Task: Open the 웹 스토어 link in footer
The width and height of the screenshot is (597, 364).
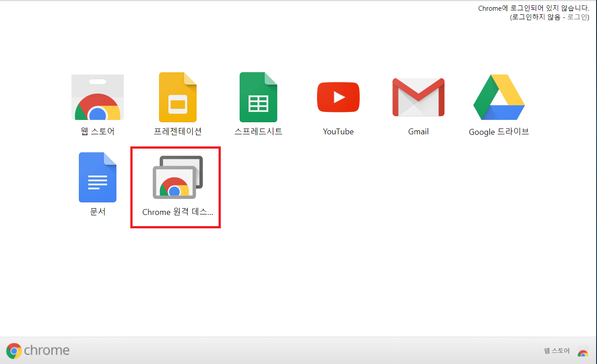Action: pyautogui.click(x=557, y=351)
